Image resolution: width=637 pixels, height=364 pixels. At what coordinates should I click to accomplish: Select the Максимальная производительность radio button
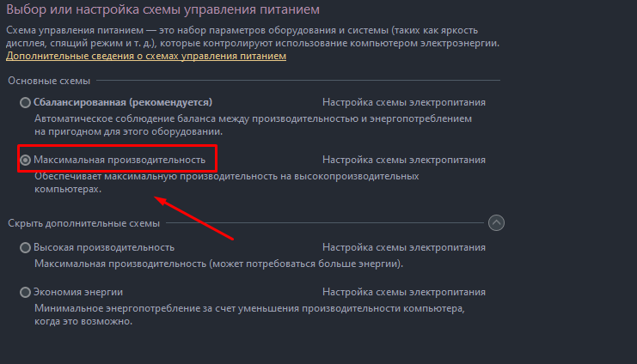click(26, 160)
